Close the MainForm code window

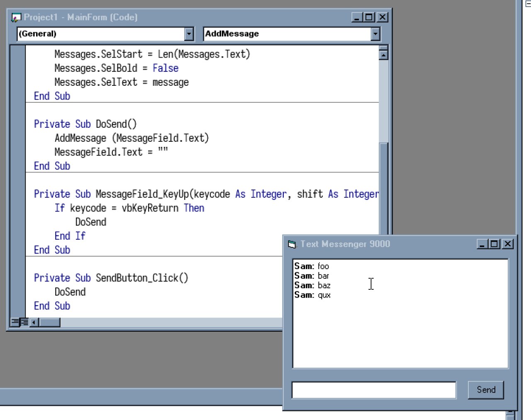pos(382,17)
